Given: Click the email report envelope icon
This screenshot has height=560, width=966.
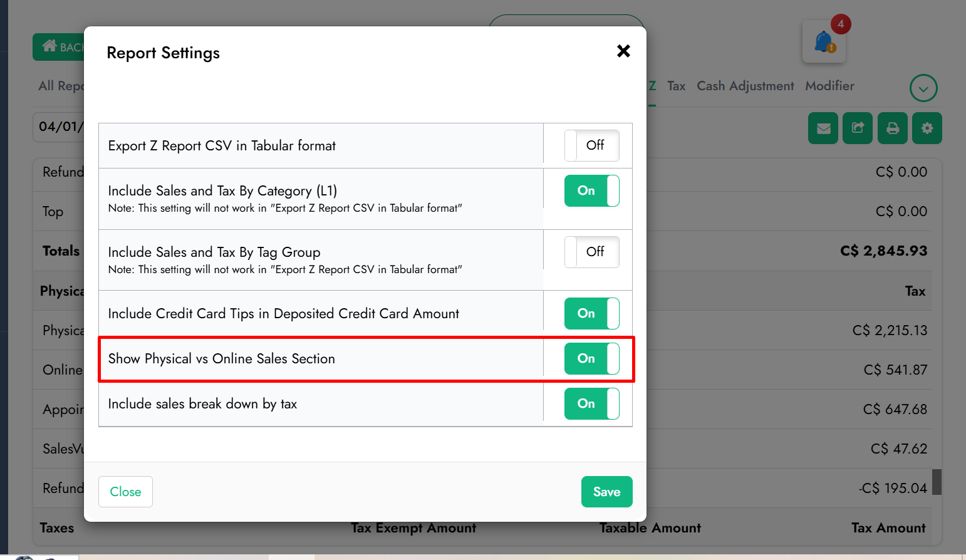Looking at the screenshot, I should click(x=823, y=128).
